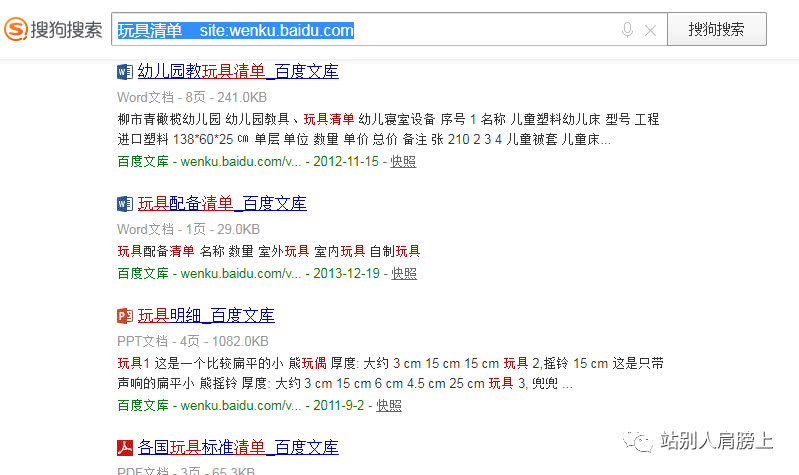Click the Word icon beside 玩具配备清单
The width and height of the screenshot is (799, 475).
(125, 204)
